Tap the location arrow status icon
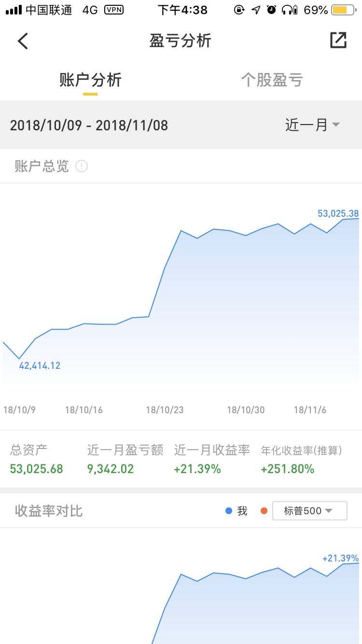Viewport: 362px width, 644px height. tap(256, 10)
